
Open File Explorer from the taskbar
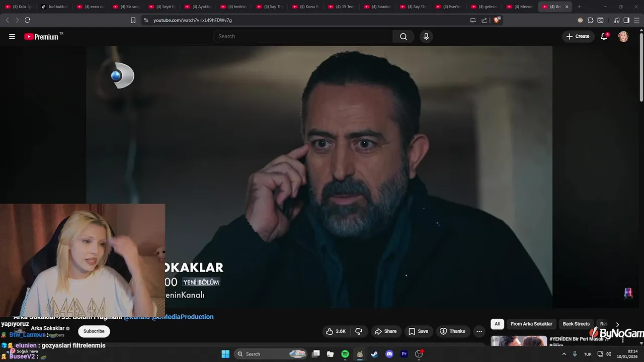(x=330, y=354)
